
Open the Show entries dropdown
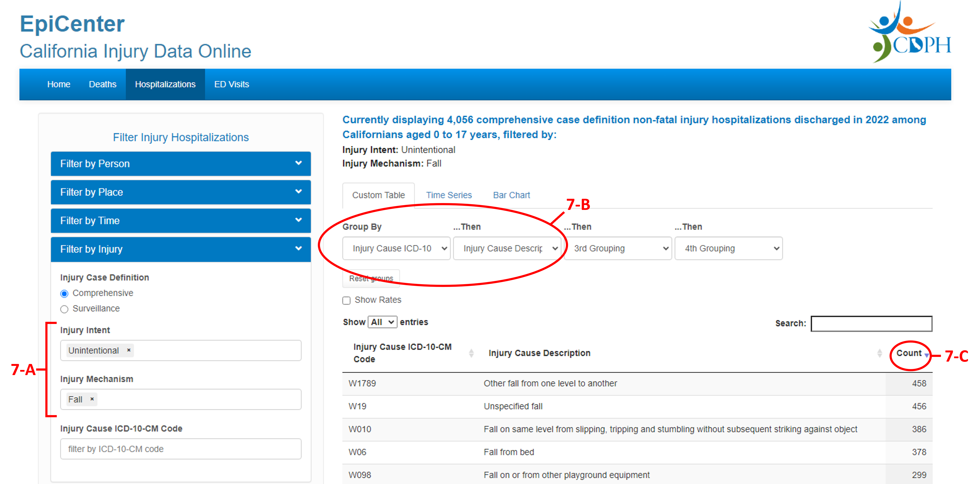click(x=382, y=322)
